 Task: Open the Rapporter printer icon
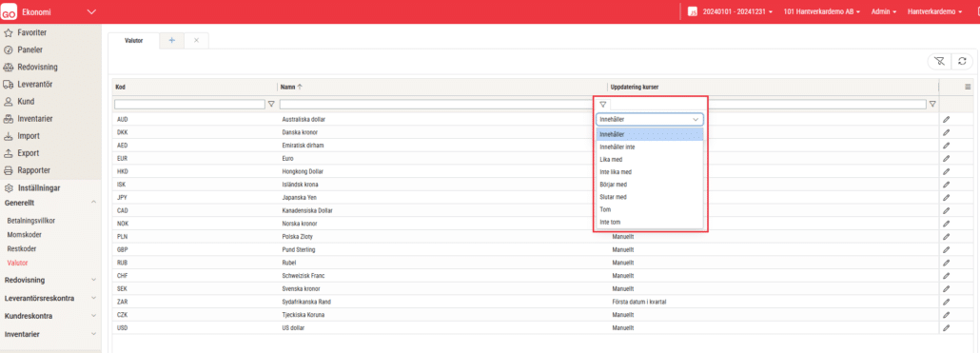point(9,170)
